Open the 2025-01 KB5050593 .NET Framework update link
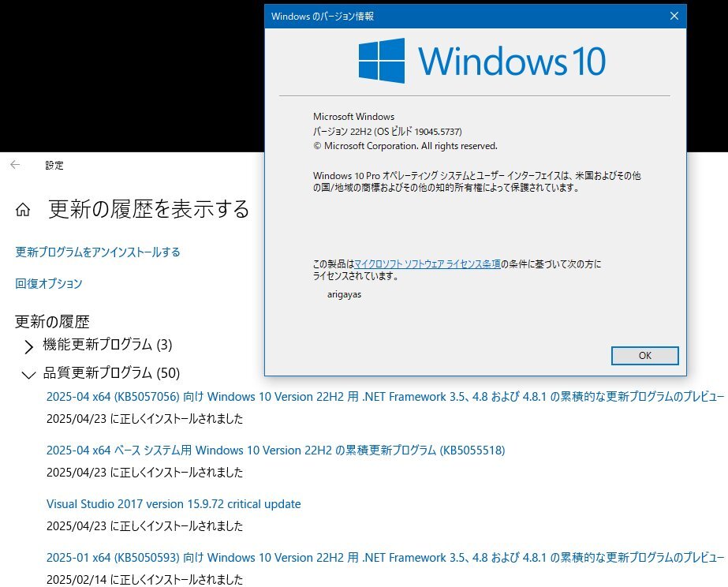The width and height of the screenshot is (728, 587). [385, 557]
